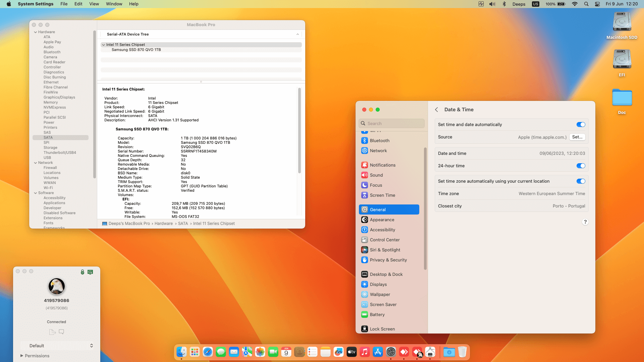Open Desktop & Dock settings

386,274
